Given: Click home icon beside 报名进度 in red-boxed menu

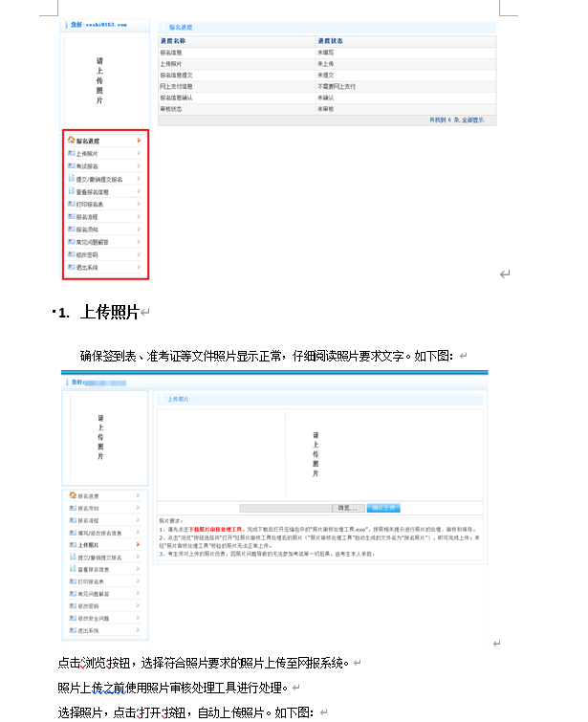Looking at the screenshot, I should coord(71,141).
